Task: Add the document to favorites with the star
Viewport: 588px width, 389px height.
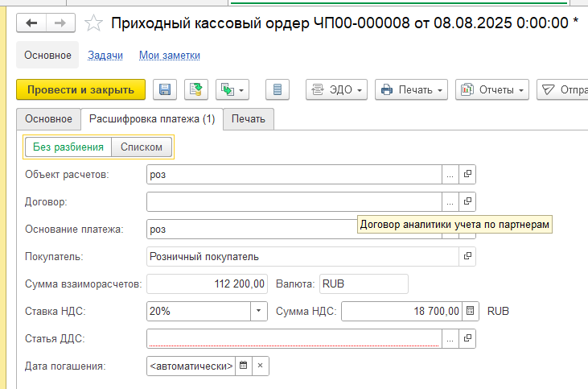Action: (x=94, y=23)
